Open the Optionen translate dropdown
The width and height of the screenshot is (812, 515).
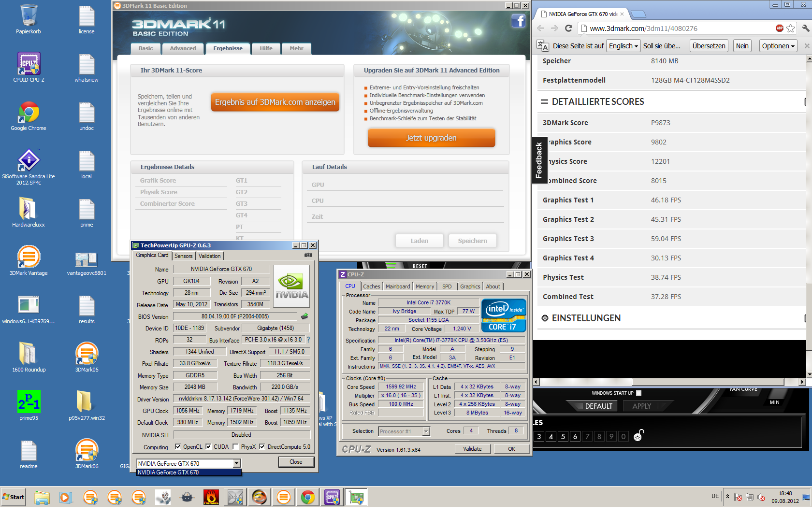778,46
